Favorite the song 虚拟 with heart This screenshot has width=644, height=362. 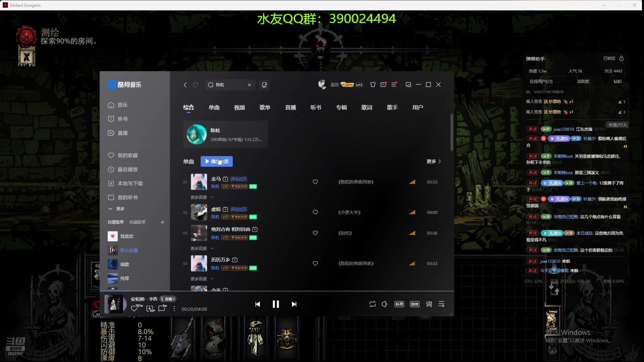tap(315, 213)
